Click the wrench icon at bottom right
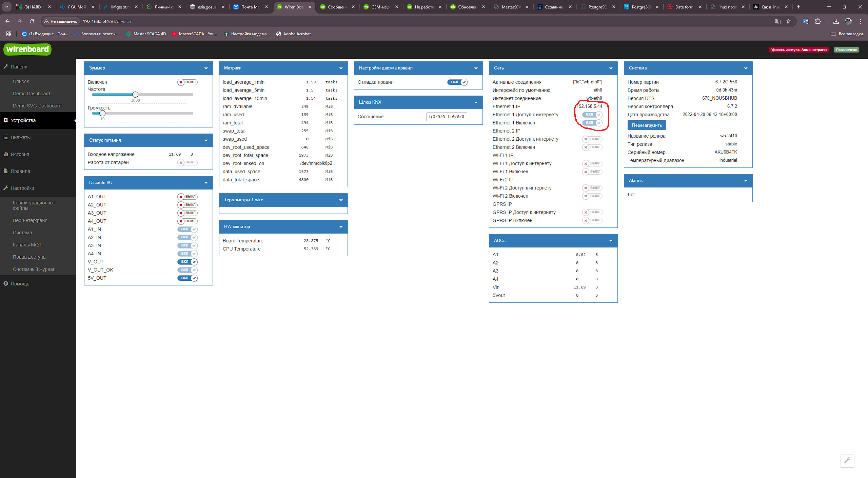Screen dimensions: 868x478 coord(847,461)
